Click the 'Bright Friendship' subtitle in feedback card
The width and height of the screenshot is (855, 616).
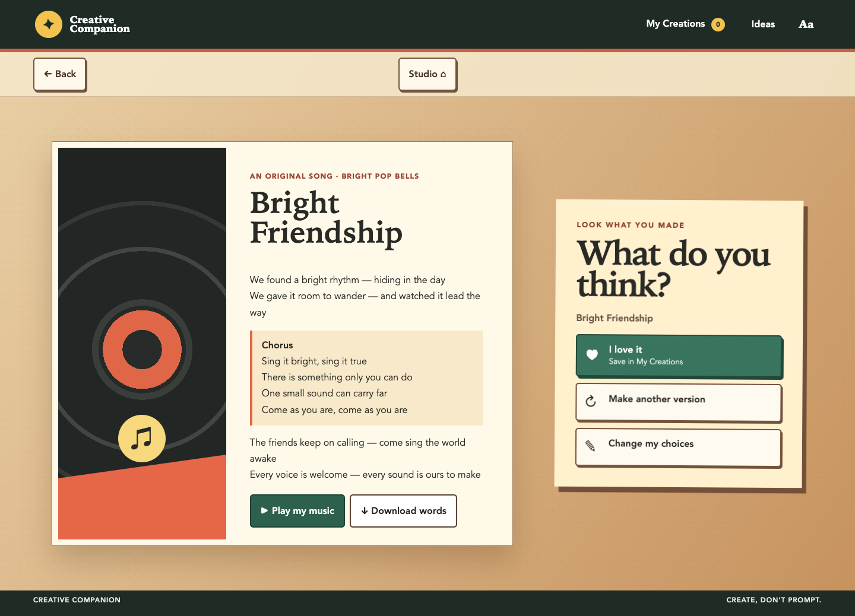[x=615, y=318]
